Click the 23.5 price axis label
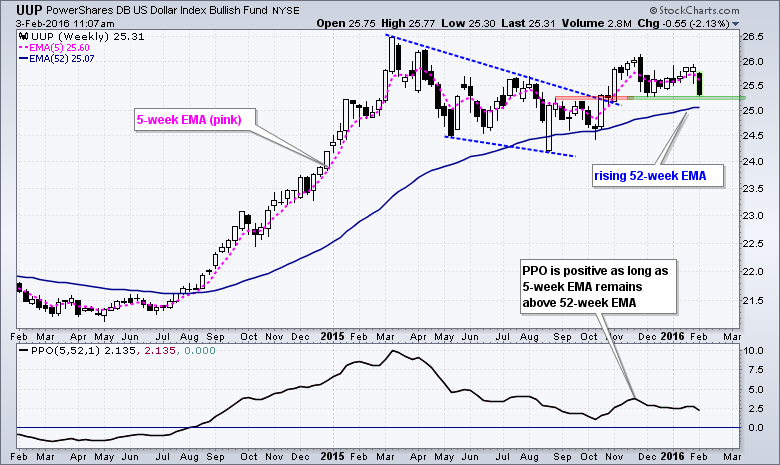Image resolution: width=780 pixels, height=465 pixels. [x=753, y=189]
